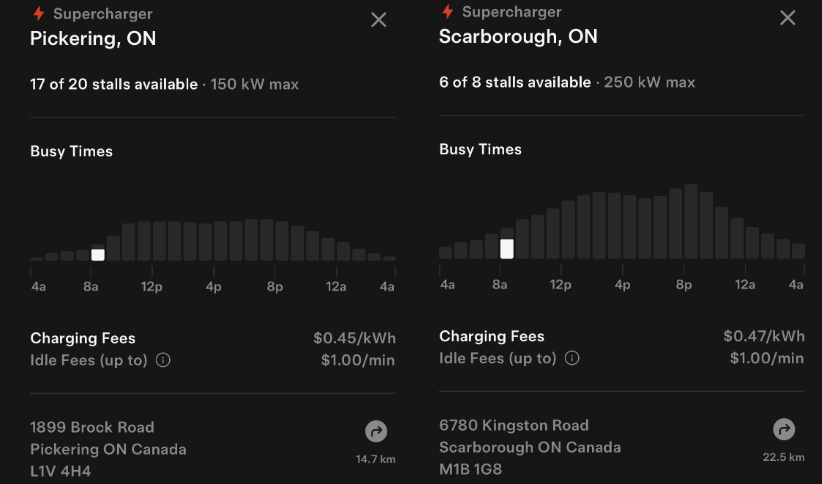Click Scarborough $0.47/kWh charging fee
Viewport: 822px width, 484px height.
pos(764,336)
